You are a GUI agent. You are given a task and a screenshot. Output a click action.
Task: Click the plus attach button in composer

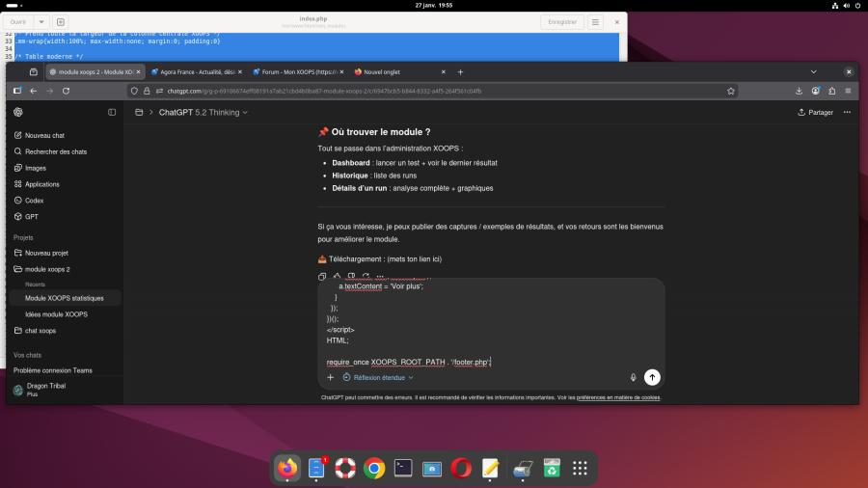331,377
